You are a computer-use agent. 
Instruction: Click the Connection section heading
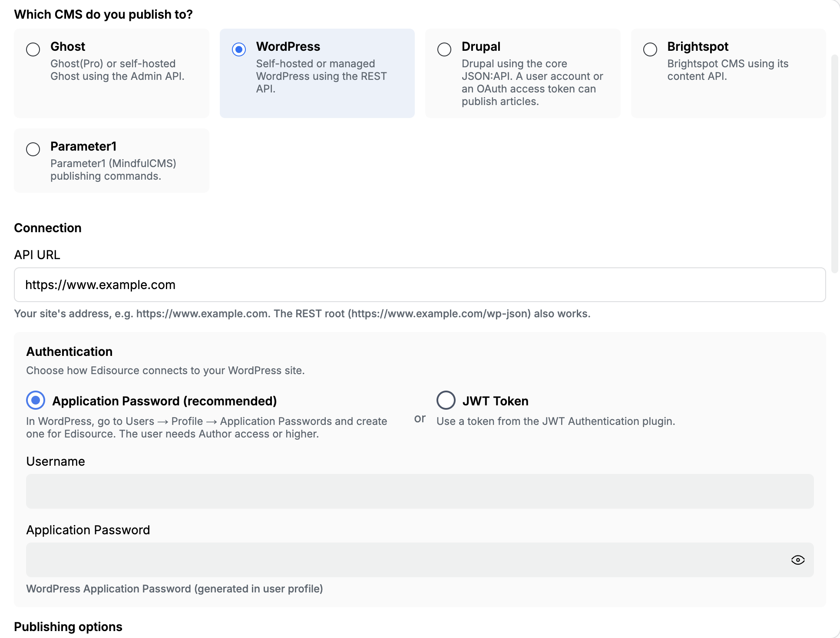(48, 228)
